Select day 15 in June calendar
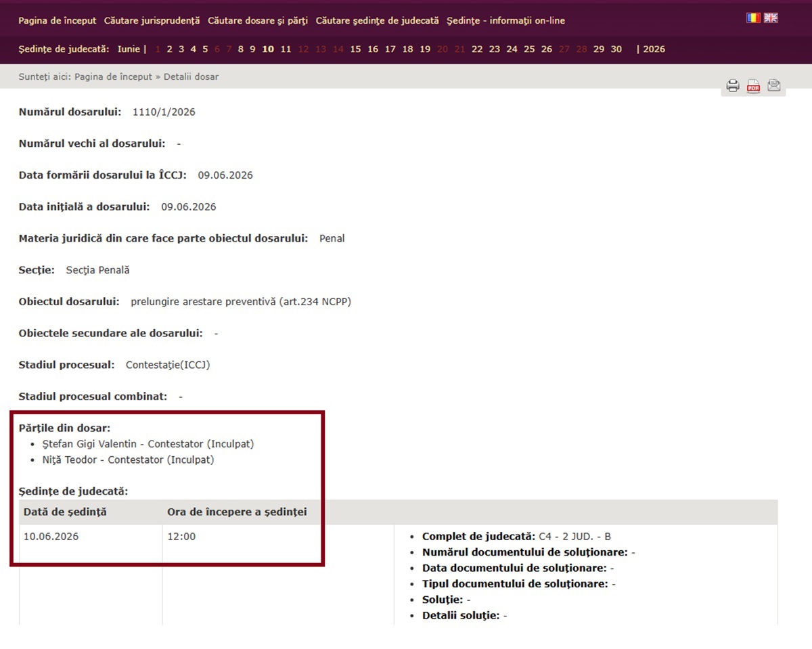 coord(355,49)
